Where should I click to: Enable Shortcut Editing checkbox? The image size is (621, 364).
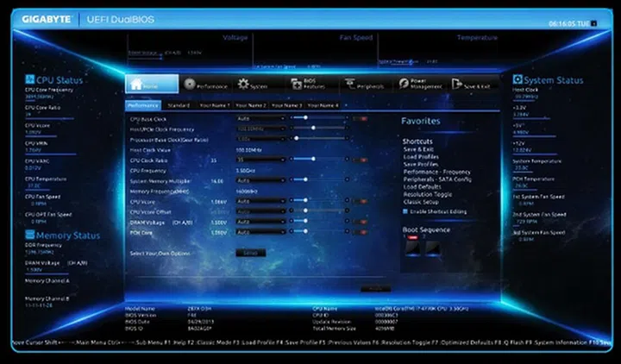pyautogui.click(x=406, y=210)
